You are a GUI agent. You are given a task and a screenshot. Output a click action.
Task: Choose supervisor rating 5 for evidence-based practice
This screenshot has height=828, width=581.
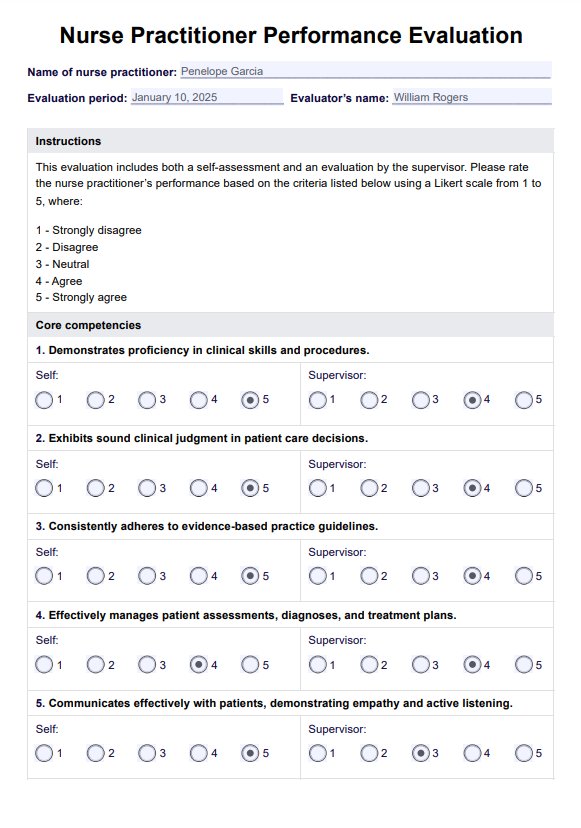coord(525,575)
